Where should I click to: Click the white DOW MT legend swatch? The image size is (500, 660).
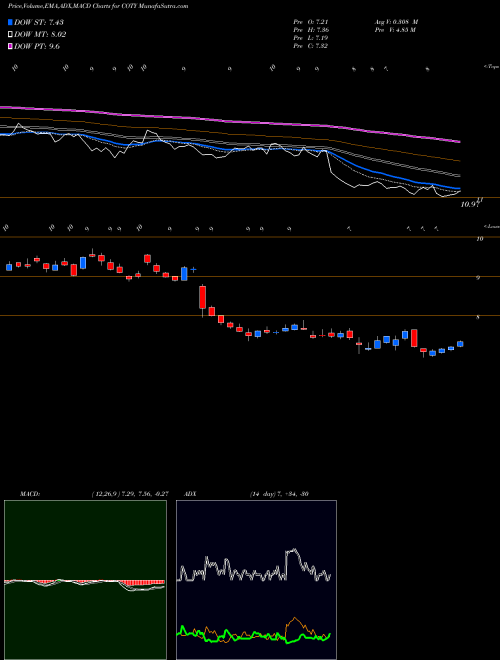pyautogui.click(x=10, y=35)
